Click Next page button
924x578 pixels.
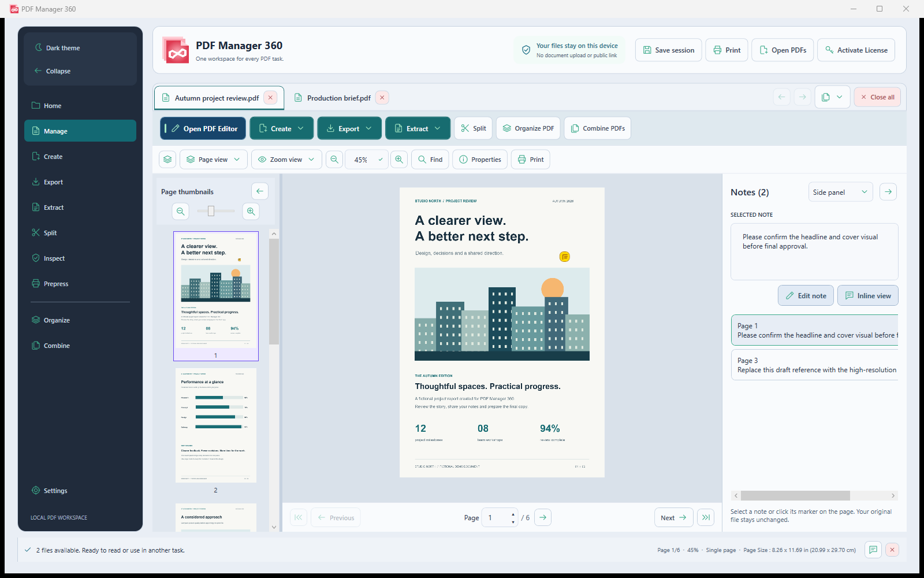point(674,517)
